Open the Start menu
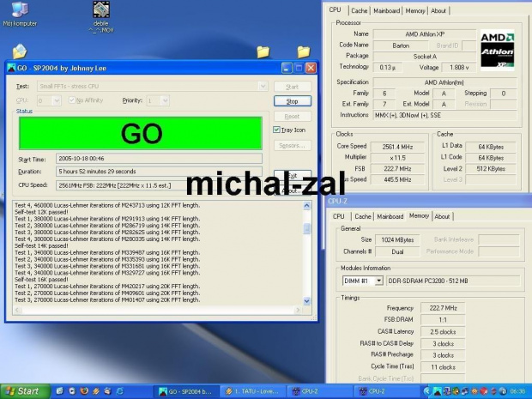The height and width of the screenshot is (399, 532). 24,391
